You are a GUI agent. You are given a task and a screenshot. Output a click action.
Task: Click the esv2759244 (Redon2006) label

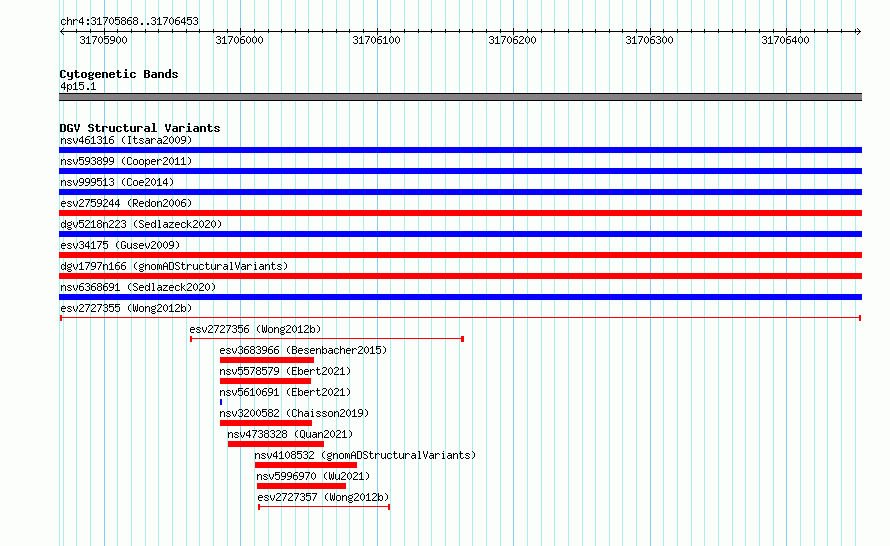tap(126, 203)
